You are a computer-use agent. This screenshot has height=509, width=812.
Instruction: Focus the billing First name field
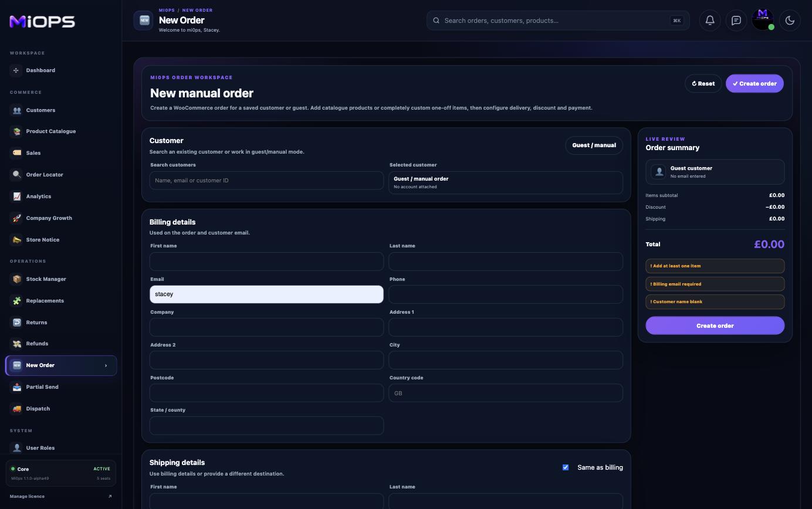point(266,262)
